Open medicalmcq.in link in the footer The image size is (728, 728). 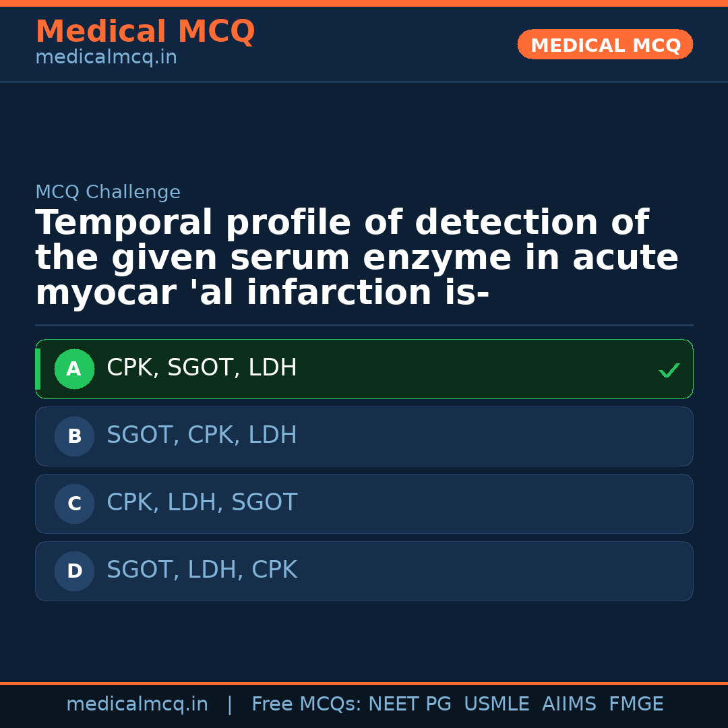[137, 704]
